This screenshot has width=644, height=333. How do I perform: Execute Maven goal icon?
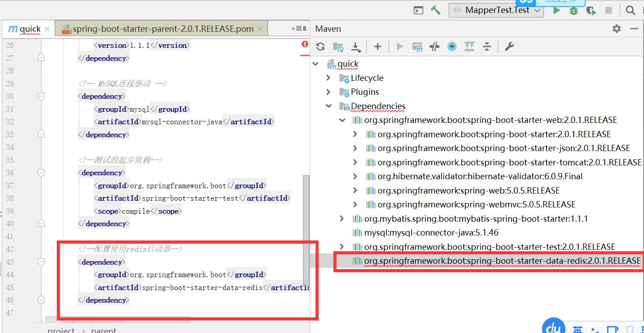pos(418,46)
